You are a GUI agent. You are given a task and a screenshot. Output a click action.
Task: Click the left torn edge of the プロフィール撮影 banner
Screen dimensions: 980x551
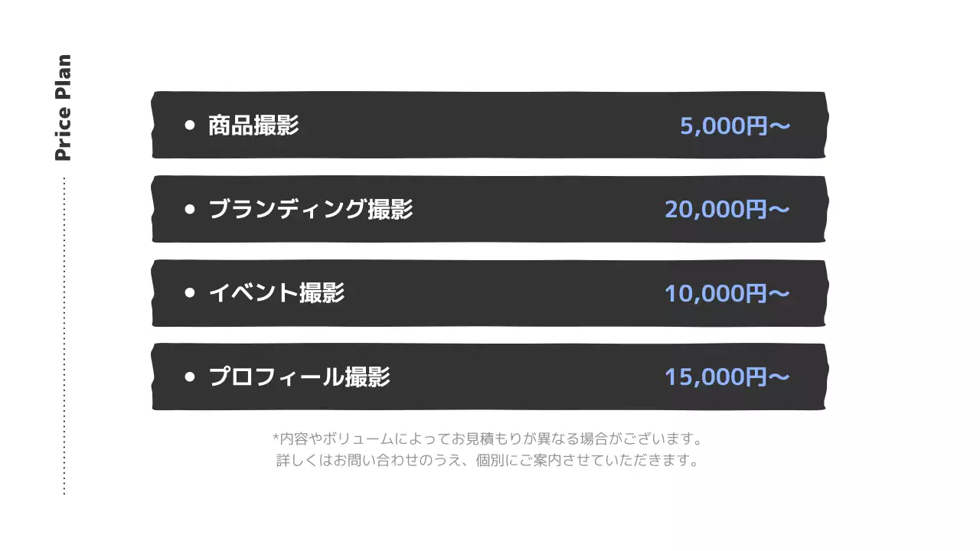click(x=155, y=377)
